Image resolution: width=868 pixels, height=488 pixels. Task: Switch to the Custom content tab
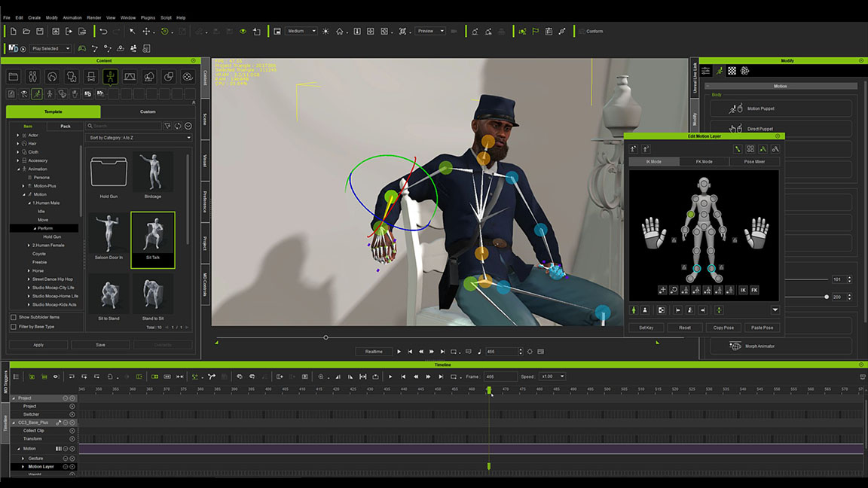click(x=148, y=111)
